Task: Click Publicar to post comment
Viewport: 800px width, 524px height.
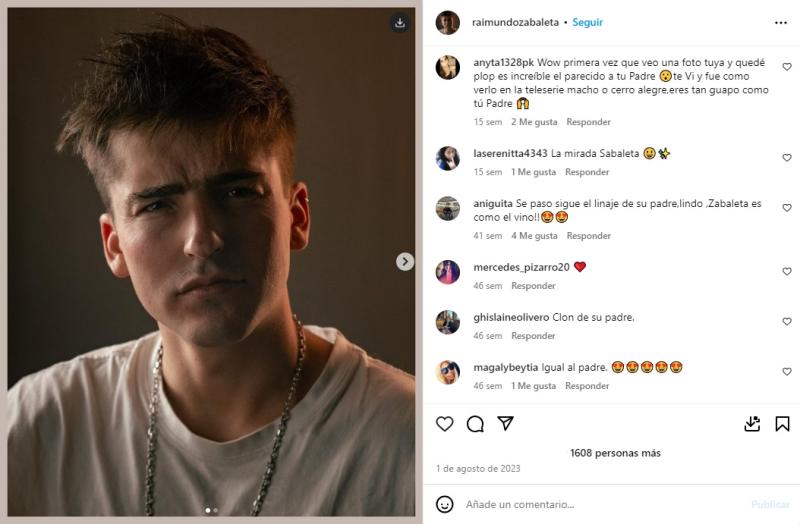Action: tap(770, 504)
